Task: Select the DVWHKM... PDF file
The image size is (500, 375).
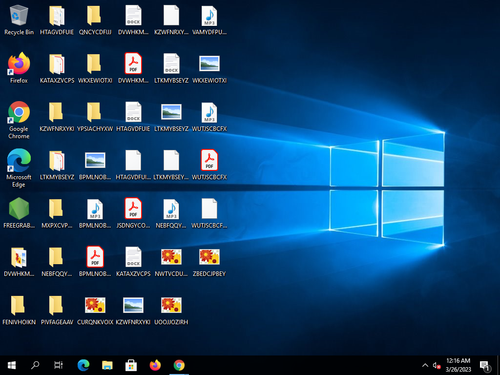Action: tap(133, 68)
